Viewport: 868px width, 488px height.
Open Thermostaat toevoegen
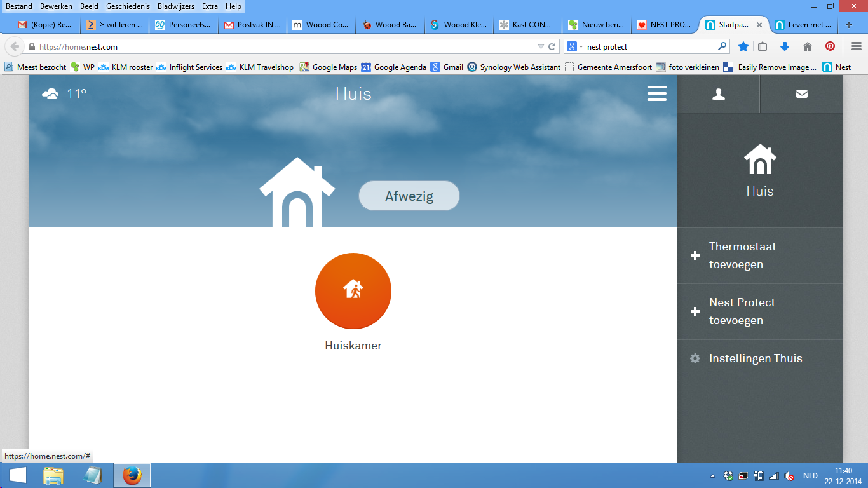point(760,255)
